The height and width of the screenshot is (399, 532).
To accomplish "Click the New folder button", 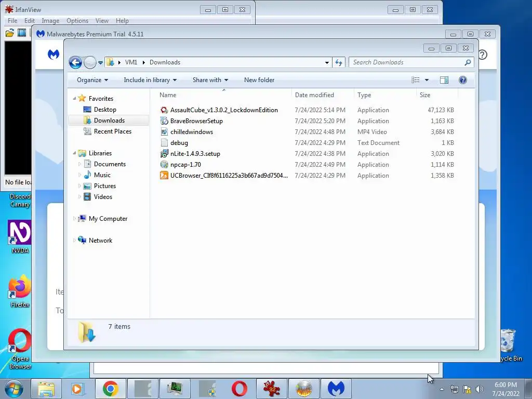I will click(259, 80).
